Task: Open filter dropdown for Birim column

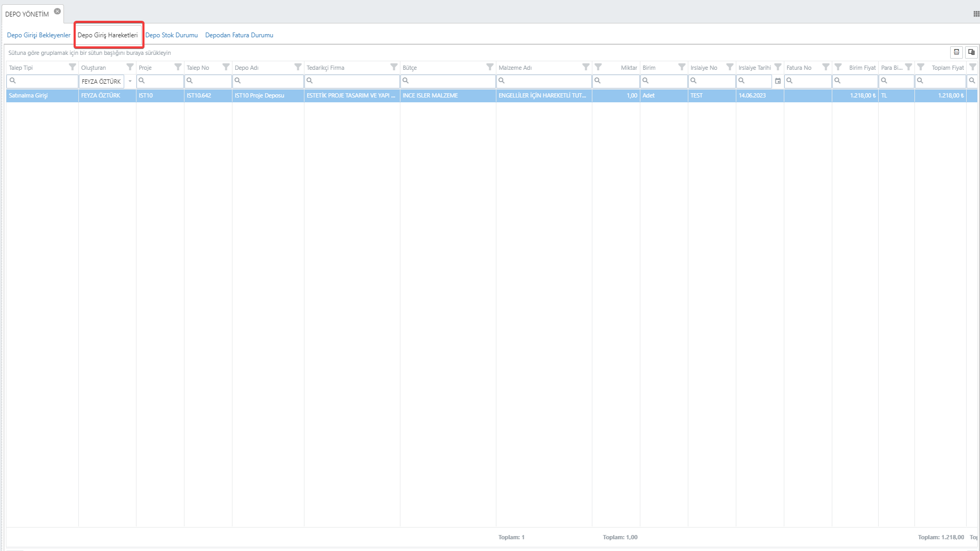Action: point(682,67)
